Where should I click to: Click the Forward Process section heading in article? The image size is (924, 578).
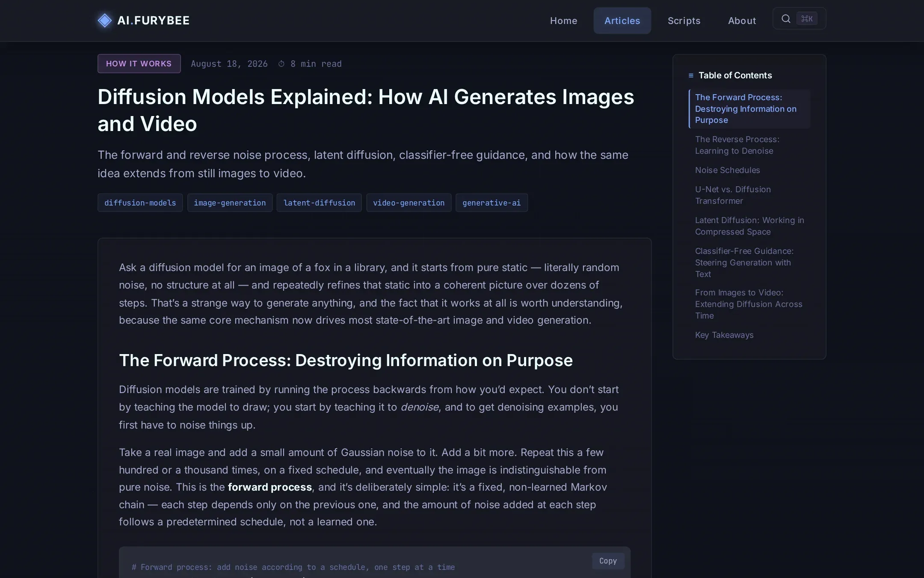(346, 361)
